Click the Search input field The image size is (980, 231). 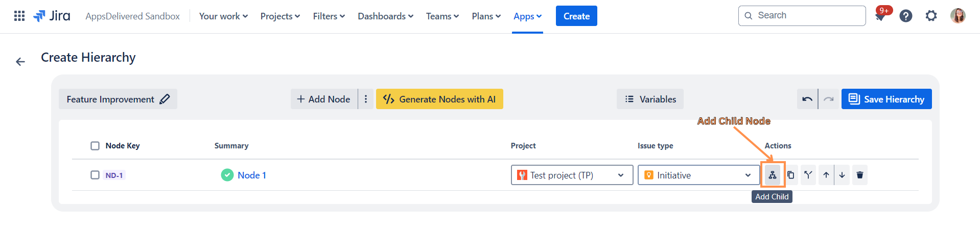click(807, 16)
